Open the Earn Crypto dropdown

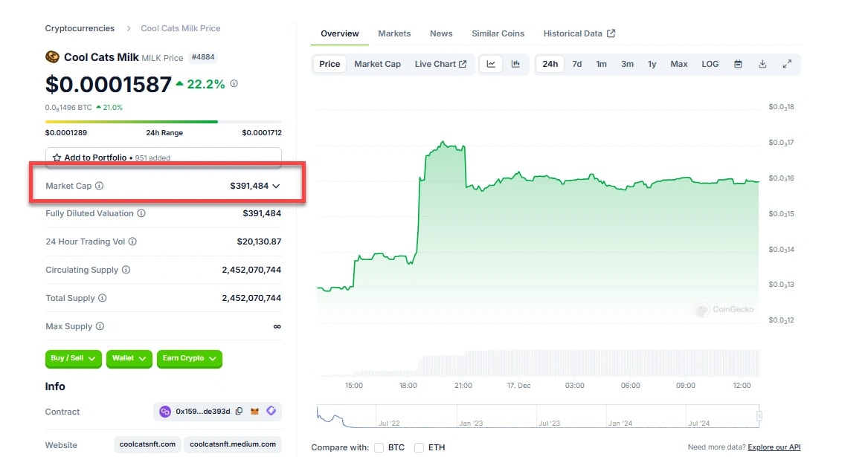coord(190,359)
